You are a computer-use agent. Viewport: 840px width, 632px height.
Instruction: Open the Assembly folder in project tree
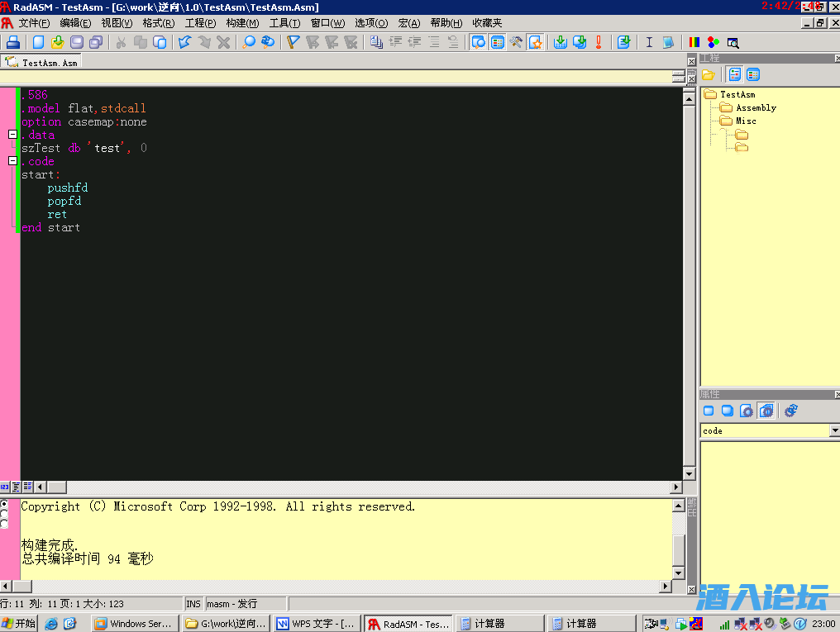[x=756, y=107]
